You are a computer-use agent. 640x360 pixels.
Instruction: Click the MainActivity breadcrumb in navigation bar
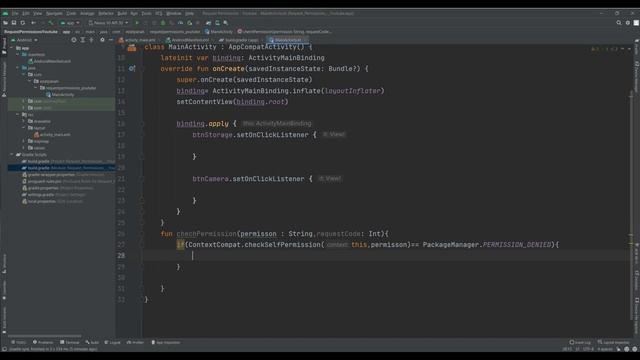pos(219,31)
